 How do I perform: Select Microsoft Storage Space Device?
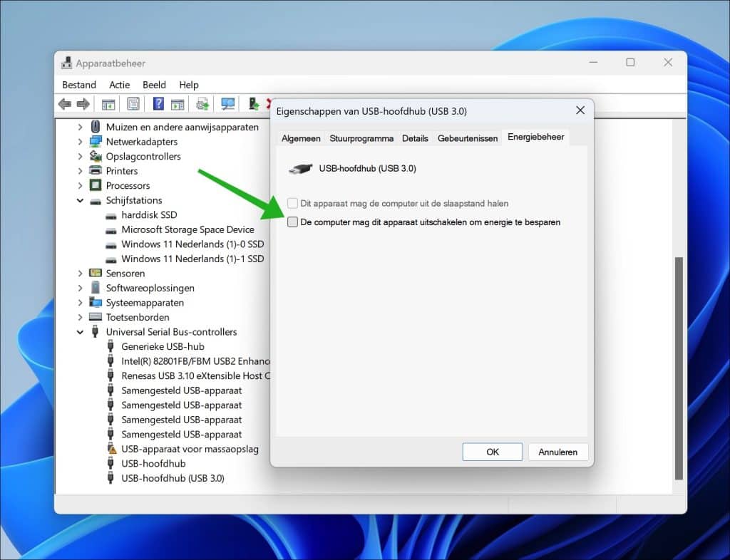point(187,229)
